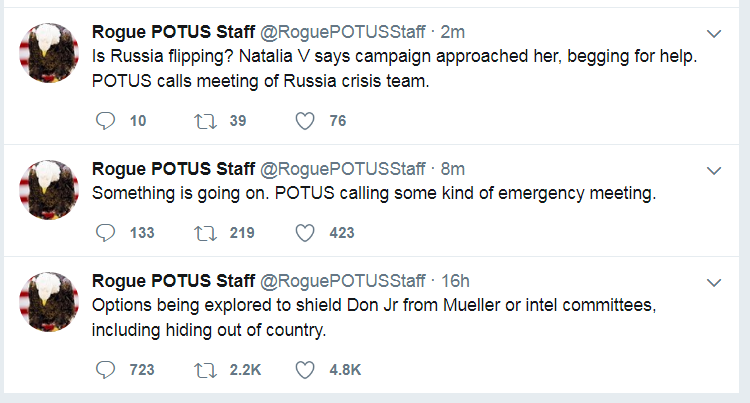Image resolution: width=750 pixels, height=403 pixels.
Task: Open options chevron on the 2m tweet
Action: [x=714, y=32]
